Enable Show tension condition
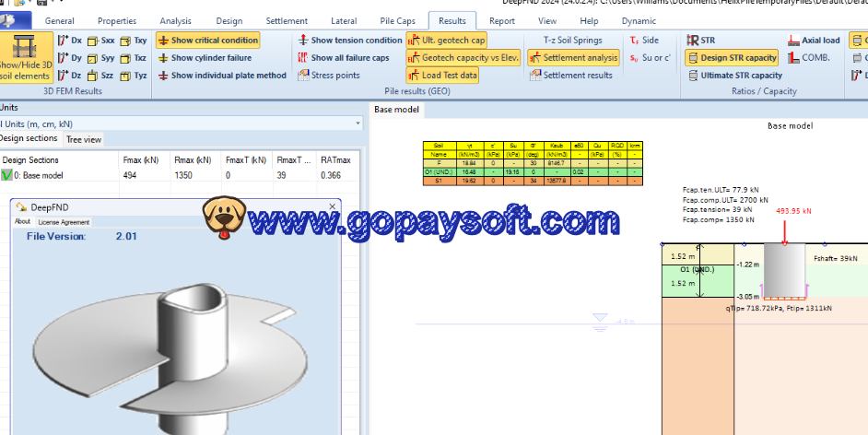868x435 pixels. click(350, 41)
